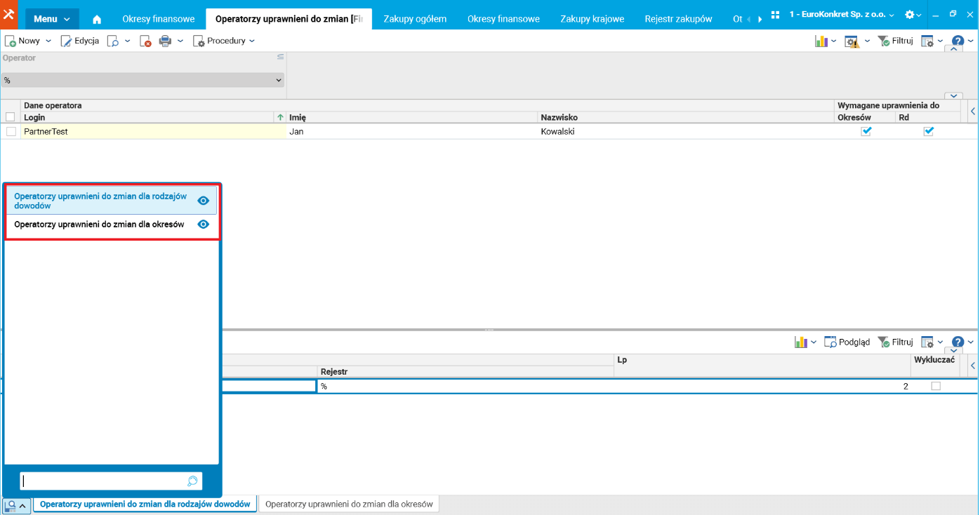Toggle eye icon for rodzajów dowodów entry
This screenshot has width=980, height=515.
(204, 201)
